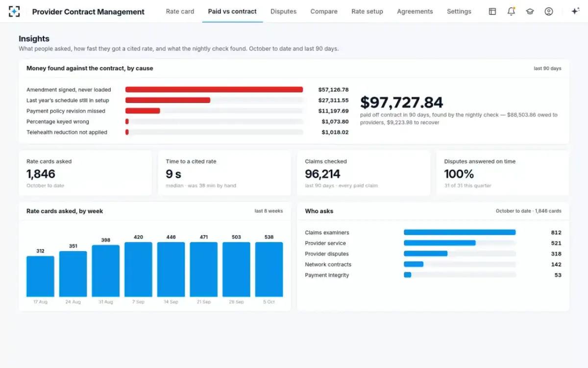588x368 pixels.
Task: Click the 17 Aug bar in weekly chart
Action: 40,276
